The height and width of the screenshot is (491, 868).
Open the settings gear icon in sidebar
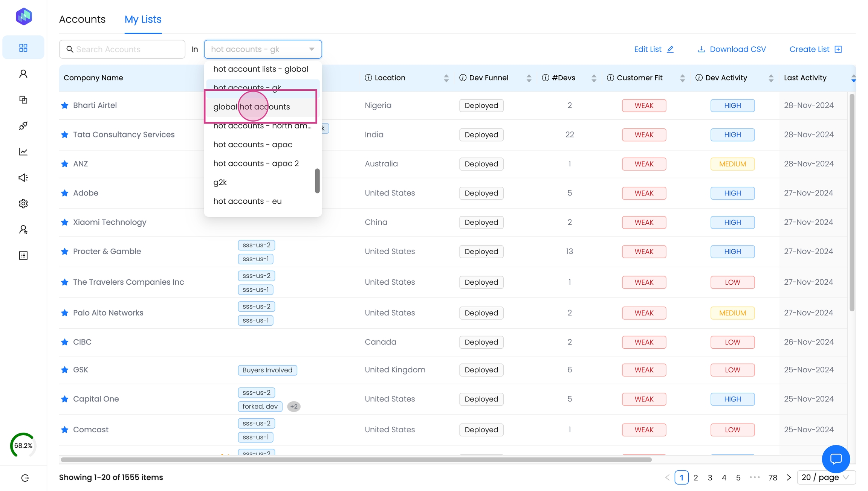(x=23, y=204)
